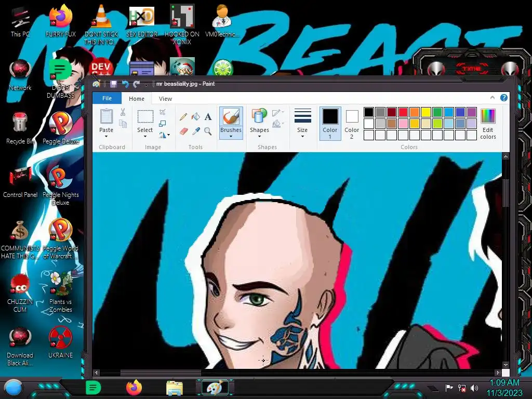Select the Magnifier tool
Screen dimensions: 532x399
point(208,131)
